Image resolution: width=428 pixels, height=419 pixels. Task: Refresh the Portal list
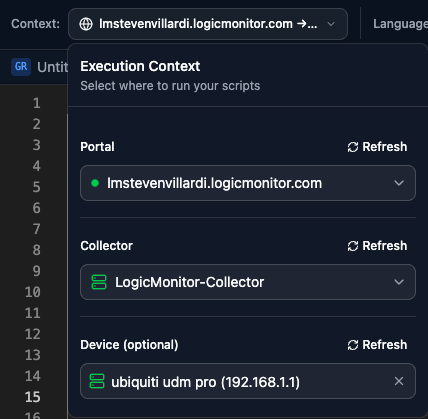(x=377, y=147)
